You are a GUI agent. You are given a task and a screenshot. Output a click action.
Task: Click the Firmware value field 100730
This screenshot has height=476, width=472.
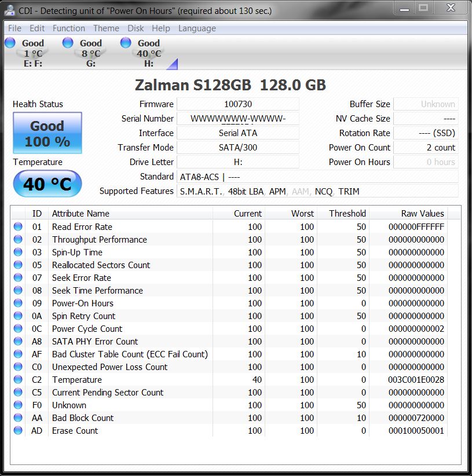[x=237, y=104]
